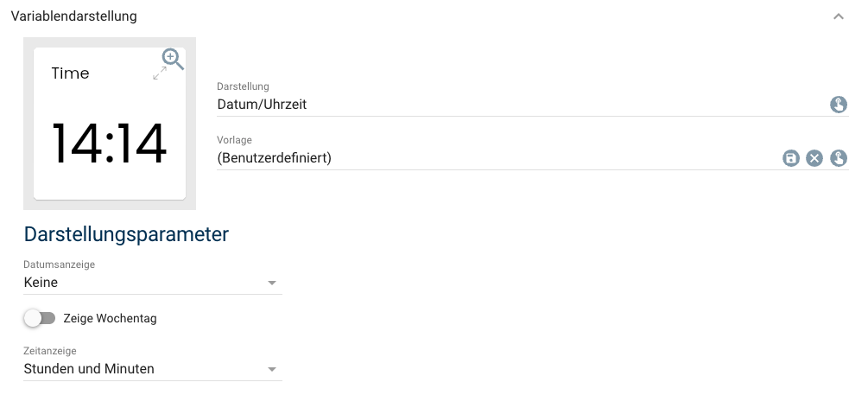Click the Darstellungsparameter heading
This screenshot has width=868, height=395.
[126, 234]
